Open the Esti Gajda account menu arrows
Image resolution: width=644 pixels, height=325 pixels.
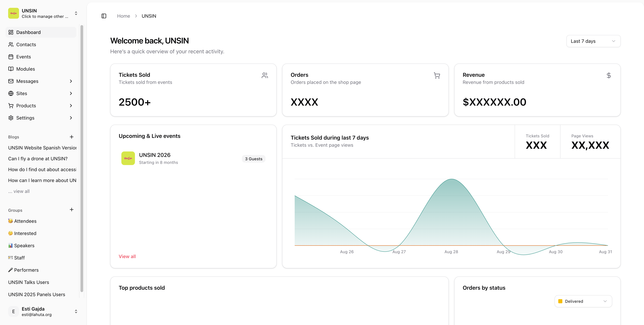[76, 311]
